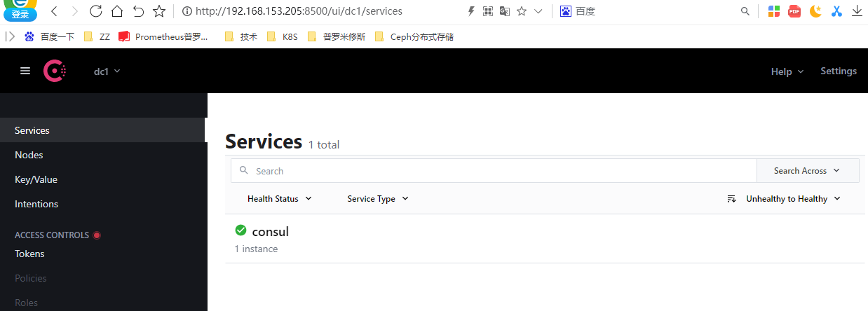Bookmark page with star icon near address
This screenshot has height=311, width=868.
(x=159, y=11)
